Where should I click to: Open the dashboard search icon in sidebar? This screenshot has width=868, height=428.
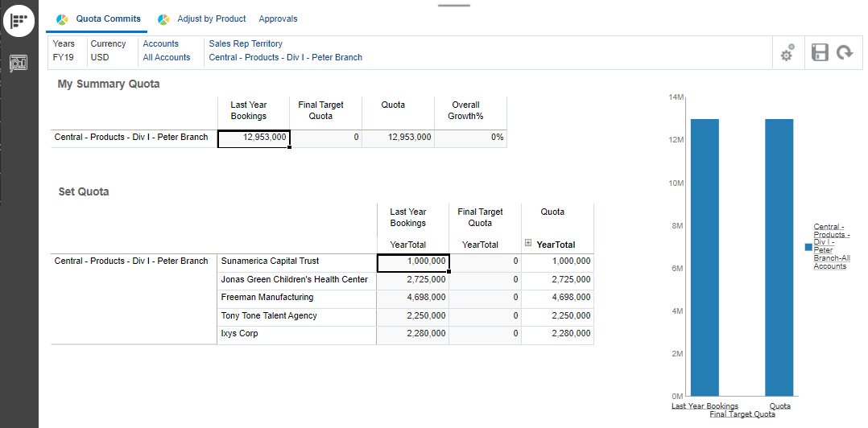[x=19, y=63]
